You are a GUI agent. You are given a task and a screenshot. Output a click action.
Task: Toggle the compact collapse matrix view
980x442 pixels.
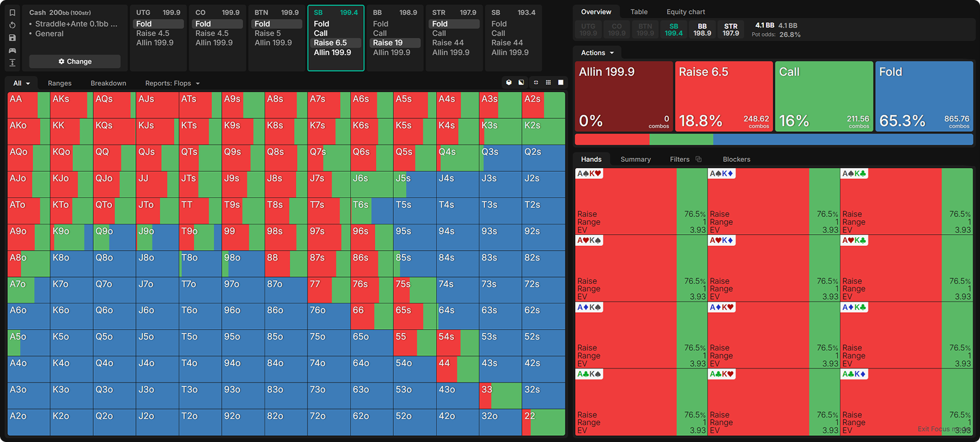(536, 82)
